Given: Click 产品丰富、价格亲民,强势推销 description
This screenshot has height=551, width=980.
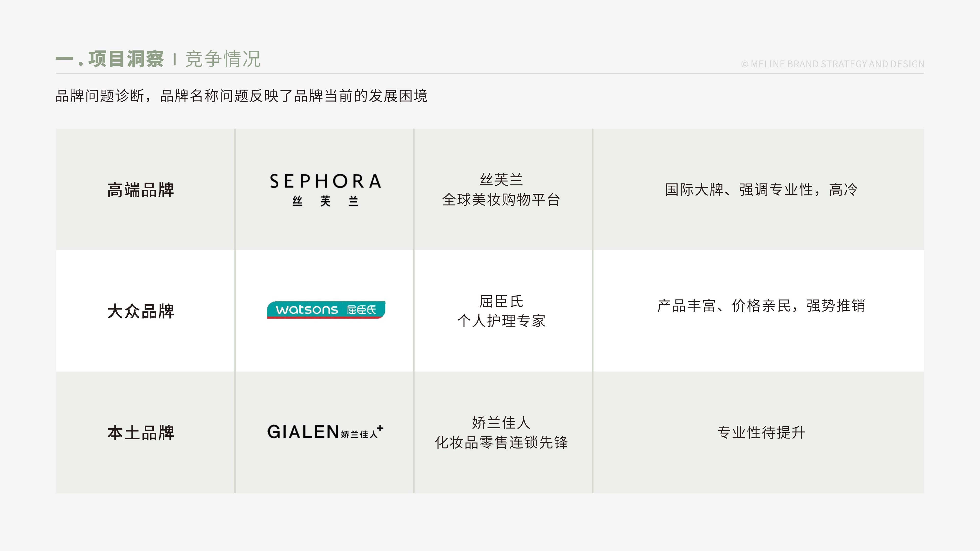Looking at the screenshot, I should 761,305.
